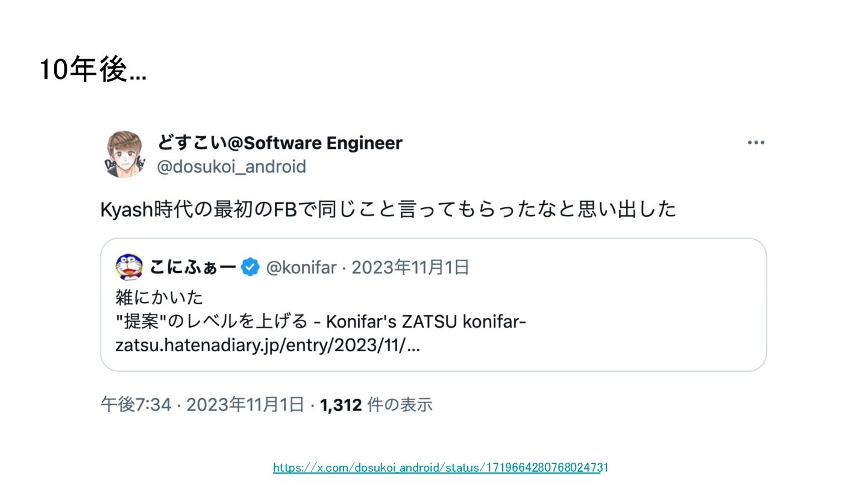The width and height of the screenshot is (868, 488).
Task: Open display name どすこい@Software Engineer
Action: click(x=280, y=143)
